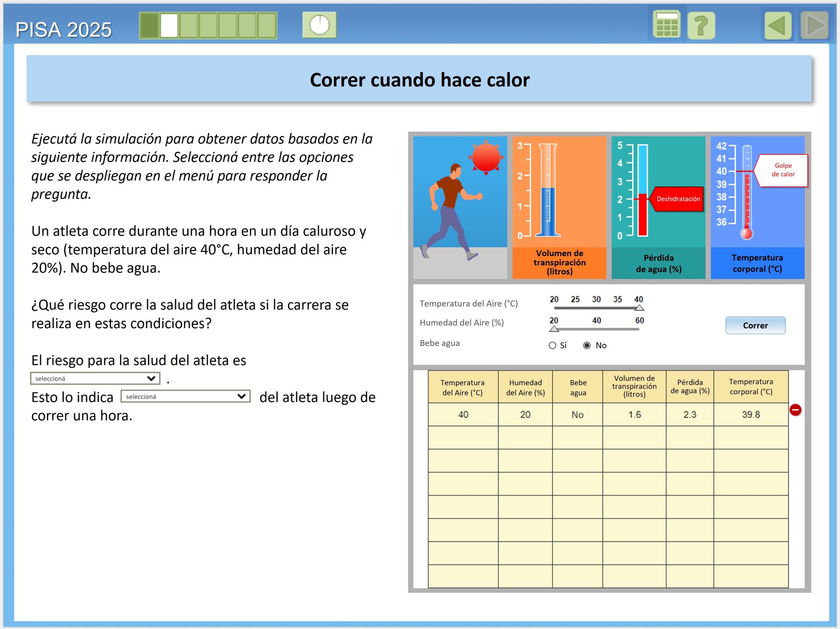Select 'No' for Bebe agua
This screenshot has width=840, height=629.
[587, 346]
